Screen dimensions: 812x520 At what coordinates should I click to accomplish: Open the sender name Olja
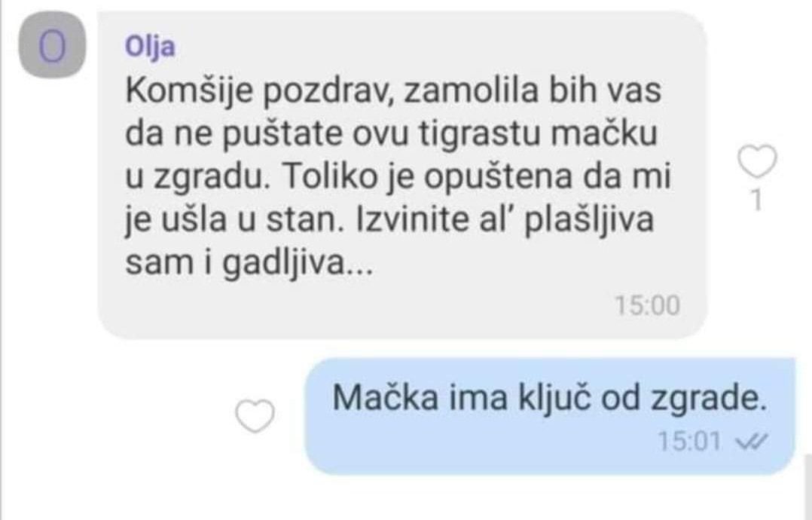coord(150,47)
